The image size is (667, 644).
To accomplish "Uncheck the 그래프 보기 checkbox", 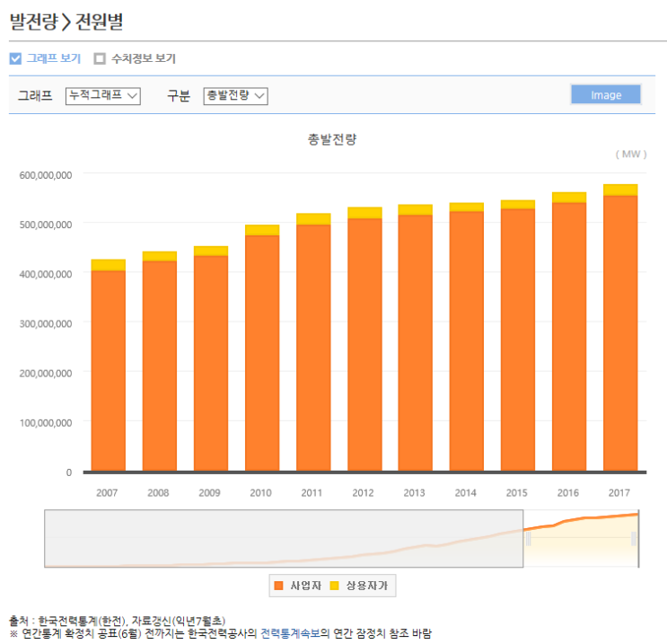I will (15, 58).
